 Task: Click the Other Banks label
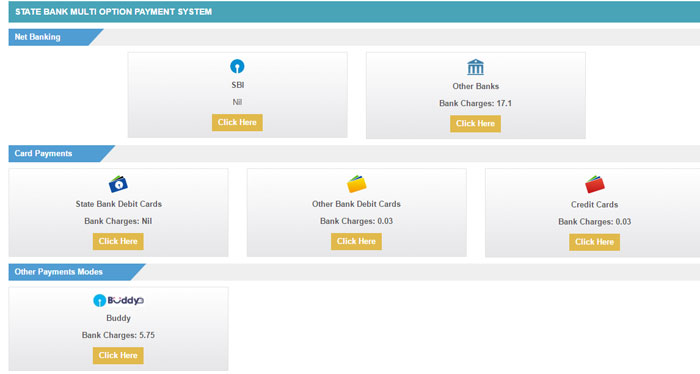pyautogui.click(x=475, y=86)
